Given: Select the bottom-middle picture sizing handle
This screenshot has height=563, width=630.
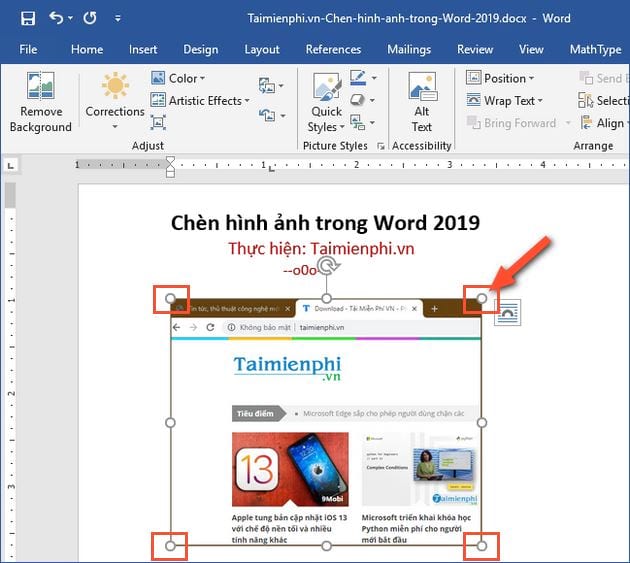Looking at the screenshot, I should tap(327, 546).
